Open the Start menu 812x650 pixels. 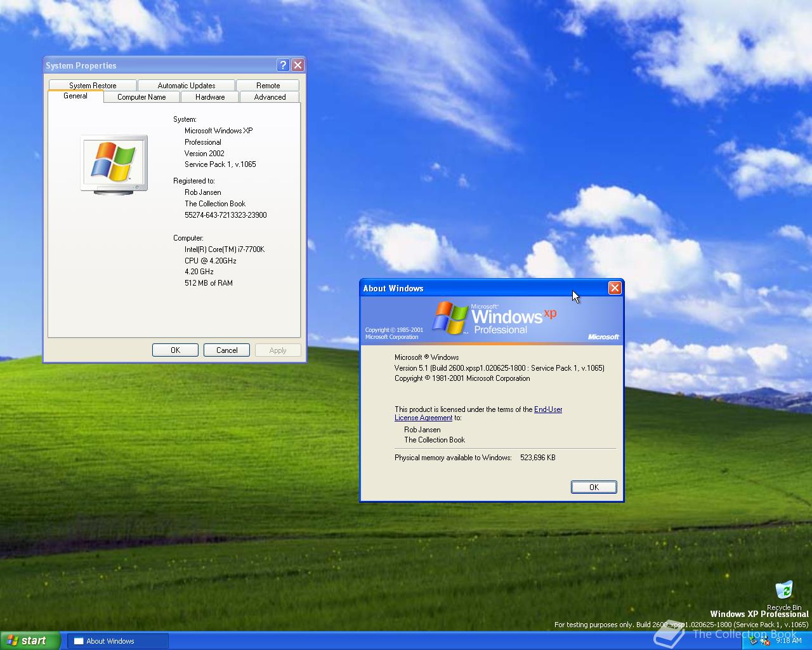30,640
